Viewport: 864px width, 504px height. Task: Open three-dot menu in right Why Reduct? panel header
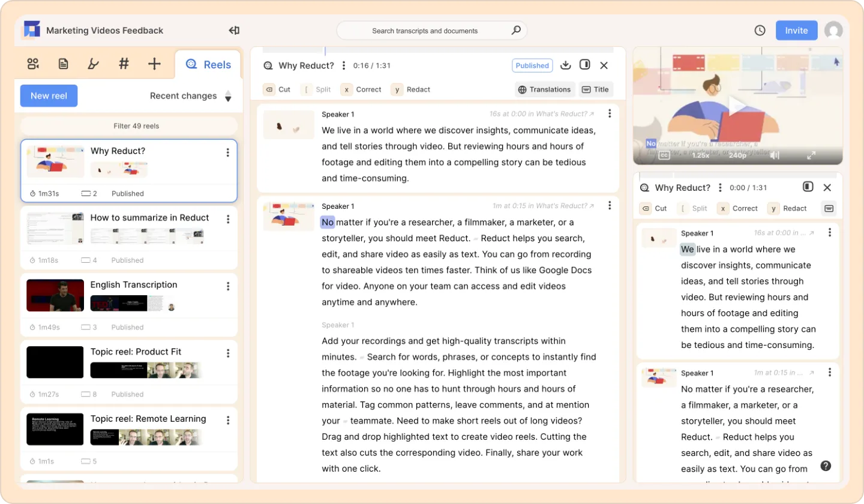point(721,188)
